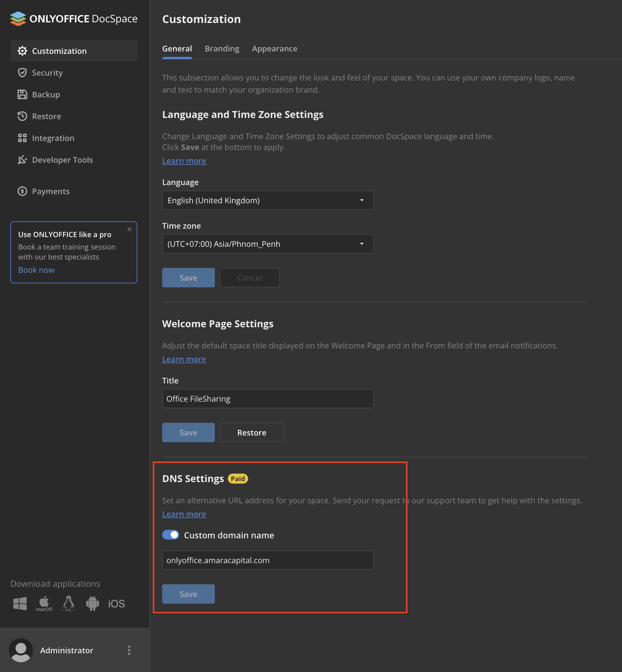
Task: Click the Security shield icon
Action: [22, 73]
